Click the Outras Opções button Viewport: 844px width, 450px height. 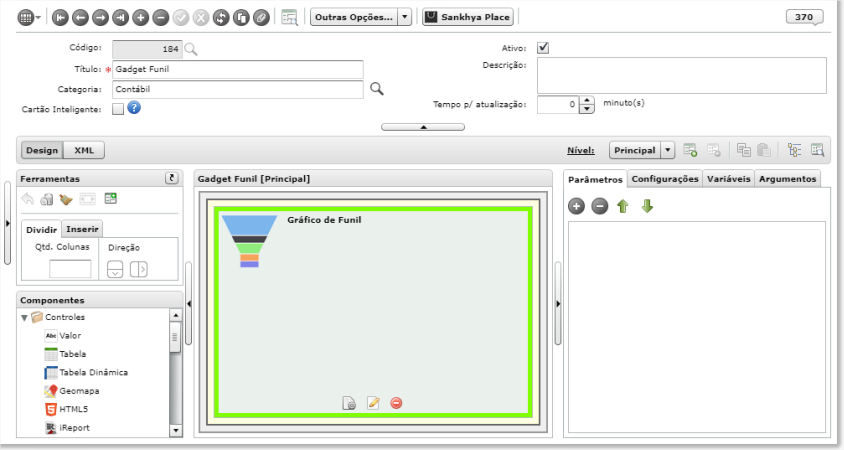click(x=354, y=17)
